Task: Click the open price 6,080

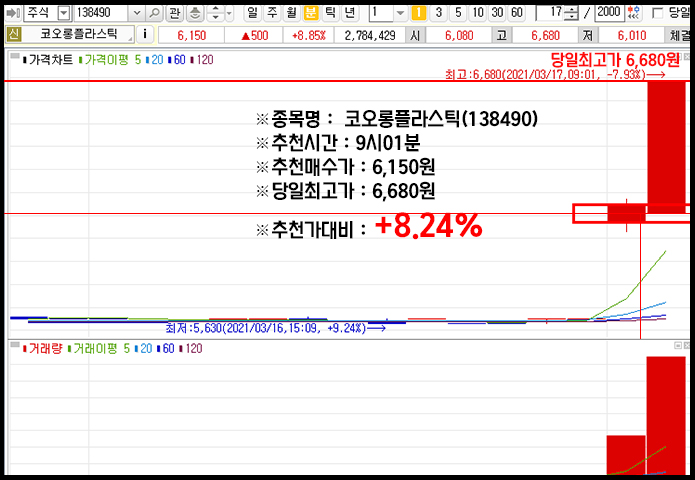Action: pos(459,35)
